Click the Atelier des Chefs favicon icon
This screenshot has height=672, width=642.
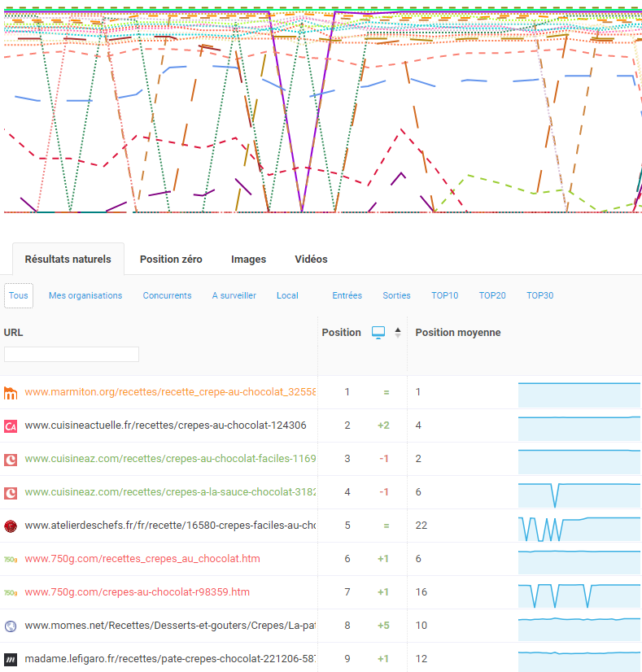click(x=11, y=526)
